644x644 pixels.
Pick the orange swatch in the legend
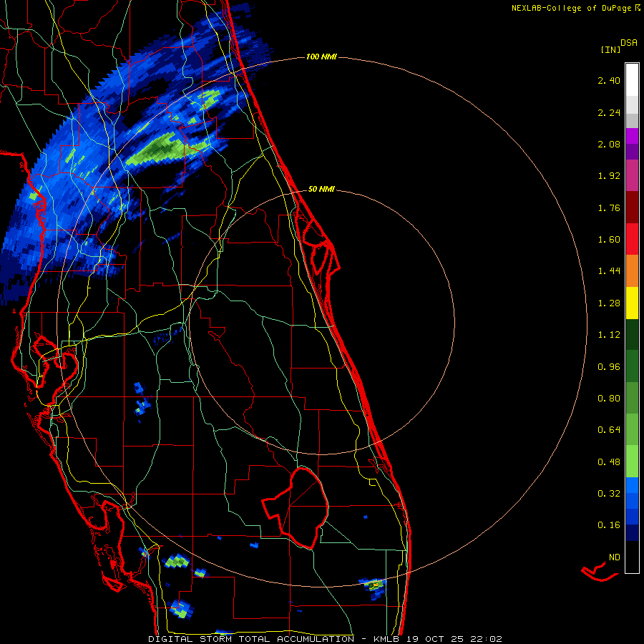coord(632,271)
